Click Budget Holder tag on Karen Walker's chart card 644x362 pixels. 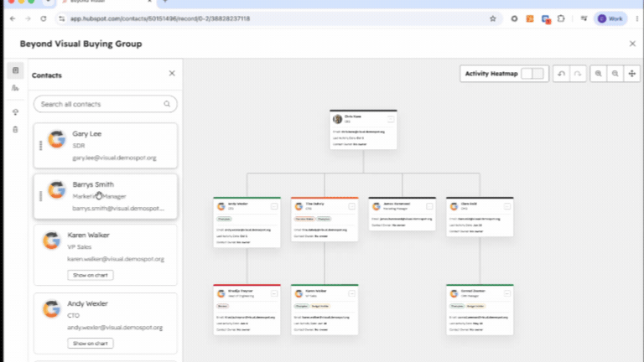coord(320,306)
